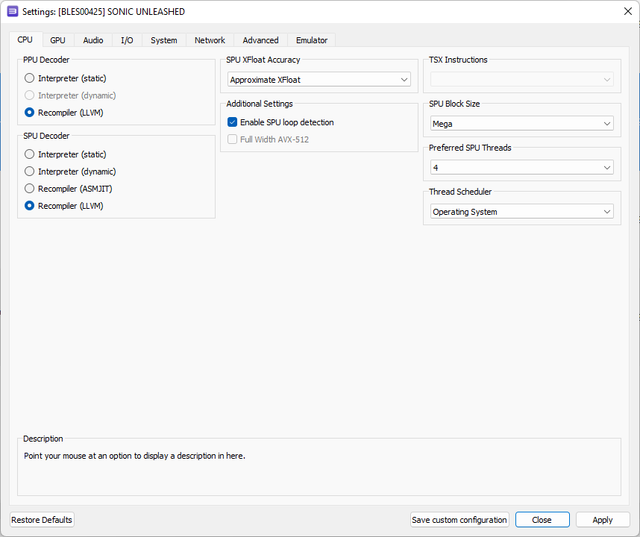
Task: Open the System tab
Action: pos(164,40)
